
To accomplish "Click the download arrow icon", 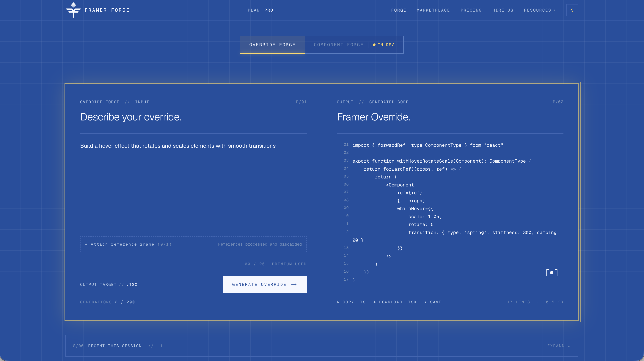I will click(375, 302).
